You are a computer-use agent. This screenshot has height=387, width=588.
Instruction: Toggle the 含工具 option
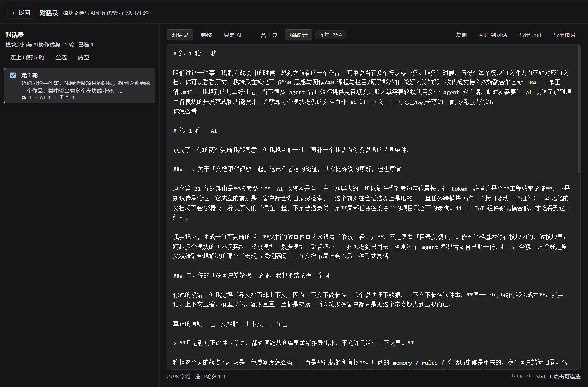pyautogui.click(x=269, y=35)
